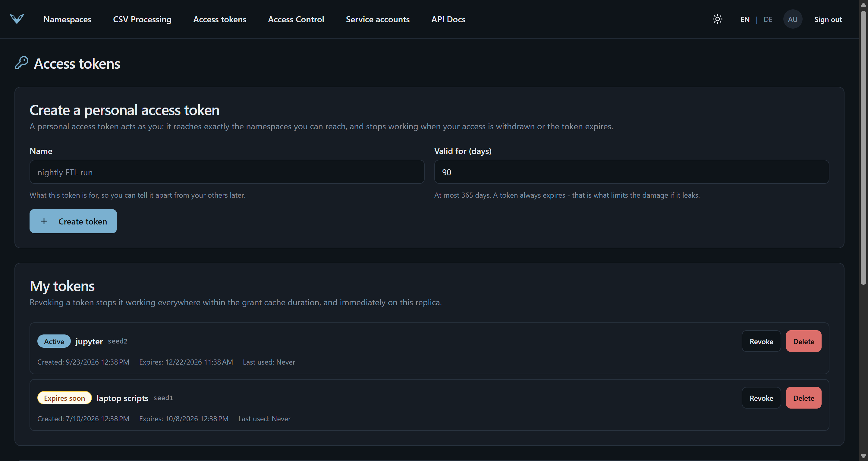Click Last used: Never on jupyter row
The image size is (868, 461).
(x=269, y=362)
